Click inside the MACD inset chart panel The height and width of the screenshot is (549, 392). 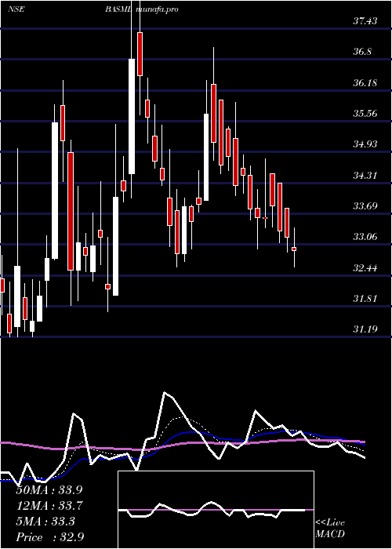tap(216, 510)
